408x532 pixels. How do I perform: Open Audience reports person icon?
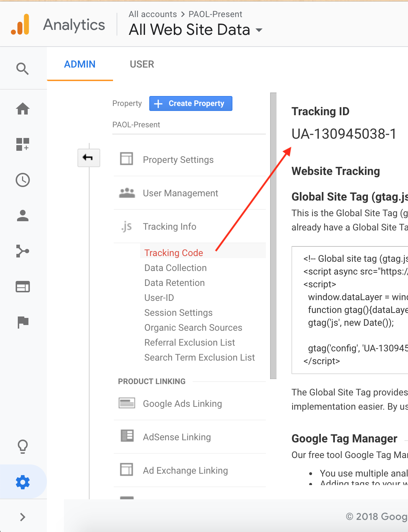point(23,216)
